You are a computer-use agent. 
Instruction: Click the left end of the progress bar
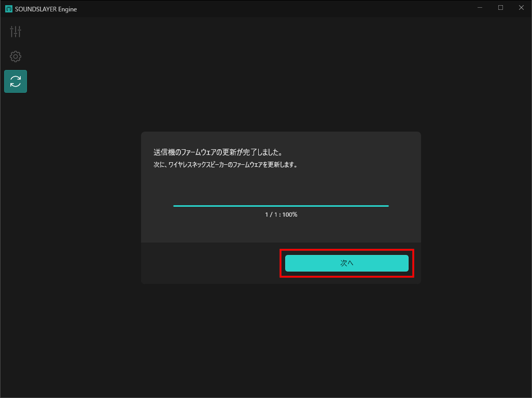175,206
